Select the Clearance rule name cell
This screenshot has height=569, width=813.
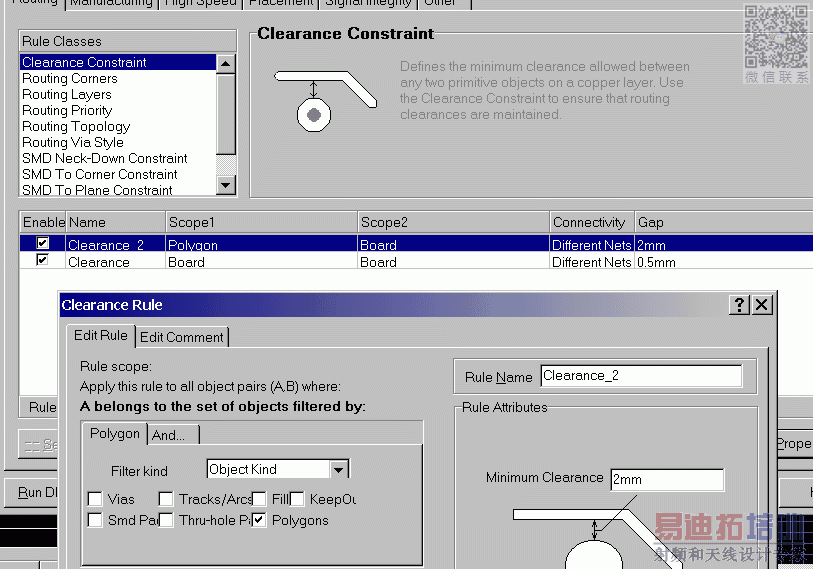(x=116, y=262)
